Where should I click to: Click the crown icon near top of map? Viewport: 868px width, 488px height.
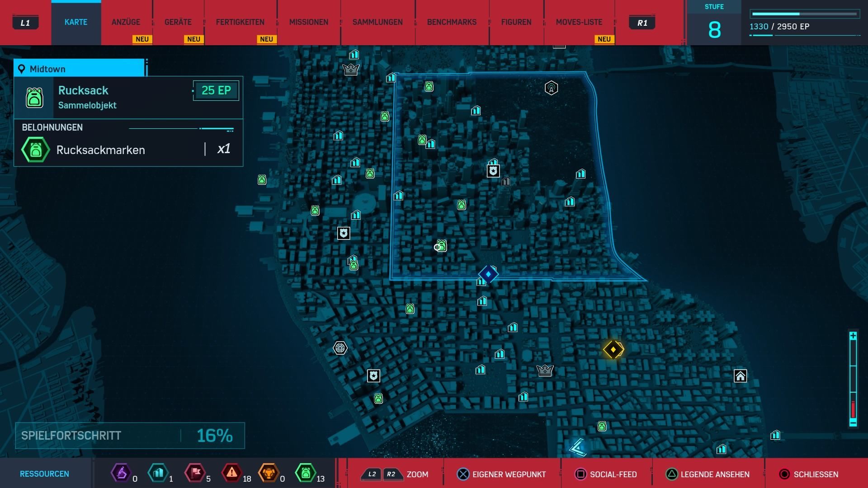[x=351, y=69]
